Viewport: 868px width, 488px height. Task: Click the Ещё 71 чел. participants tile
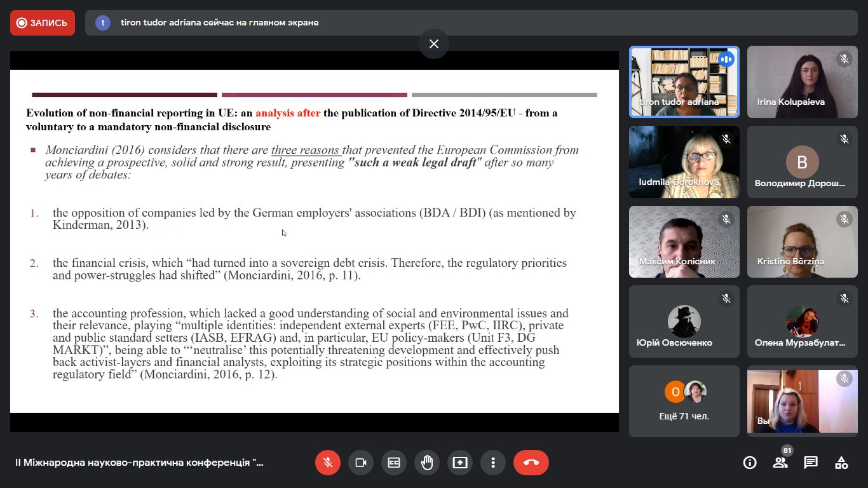pyautogui.click(x=684, y=401)
